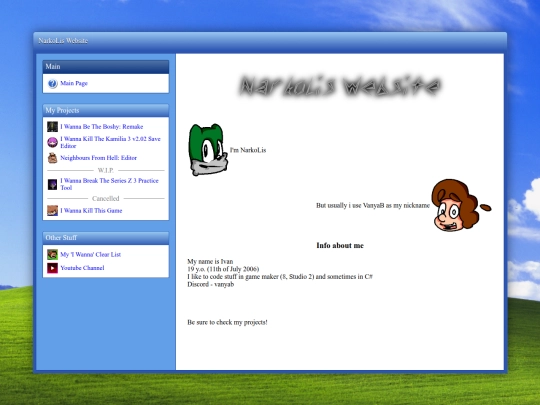Viewport: 540px width, 405px height.
Task: Click the Cancelled section label
Action: 106,199
